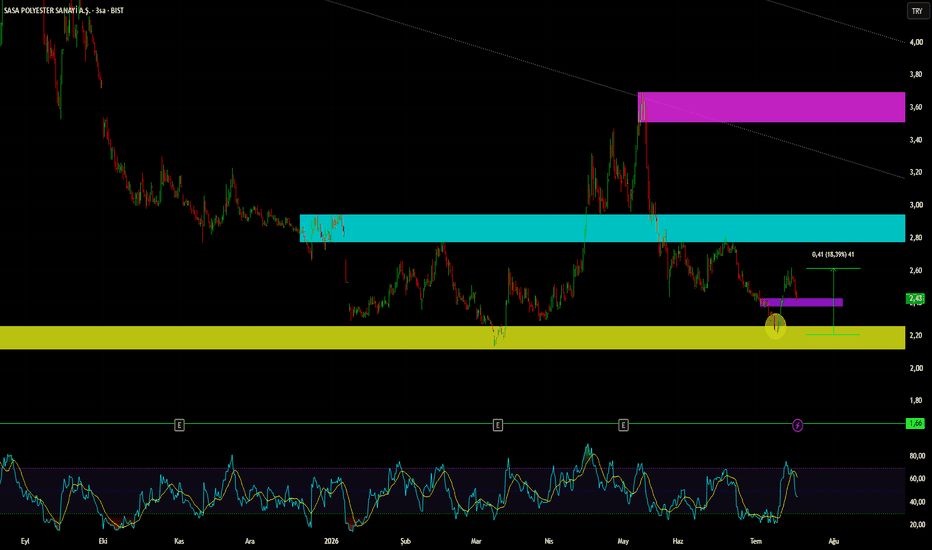Click the earnings E marker above May

click(623, 425)
